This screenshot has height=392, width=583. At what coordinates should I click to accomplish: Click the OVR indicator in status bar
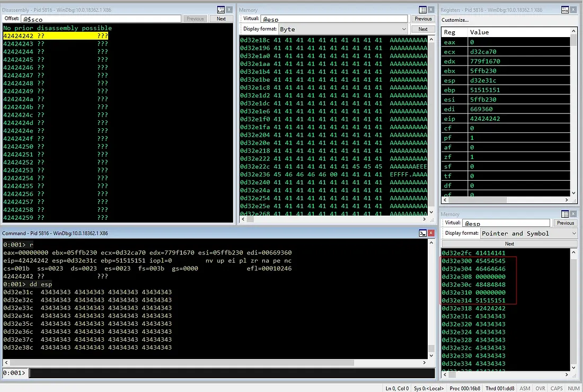tap(540, 388)
